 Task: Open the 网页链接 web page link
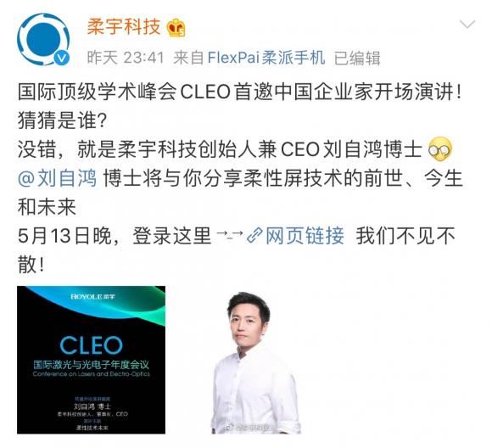point(305,236)
